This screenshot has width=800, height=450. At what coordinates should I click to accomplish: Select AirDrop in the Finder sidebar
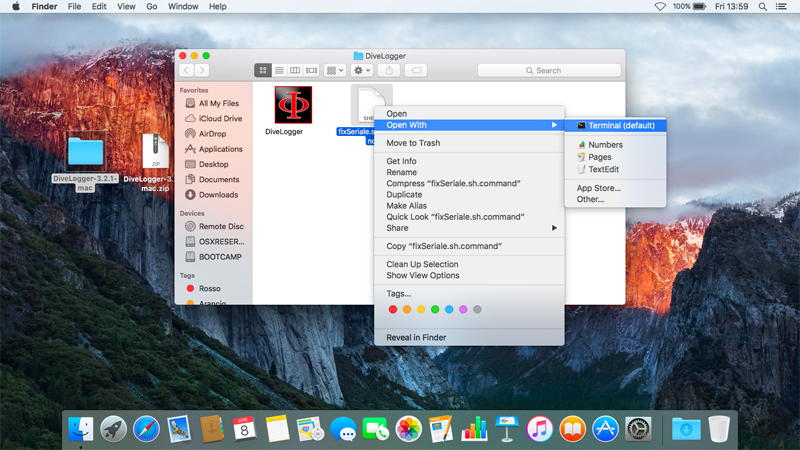pos(212,134)
